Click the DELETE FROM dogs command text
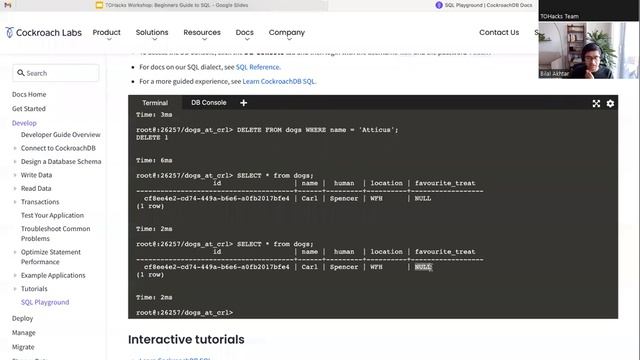Screen dimensions: 640x360 (x=318, y=130)
